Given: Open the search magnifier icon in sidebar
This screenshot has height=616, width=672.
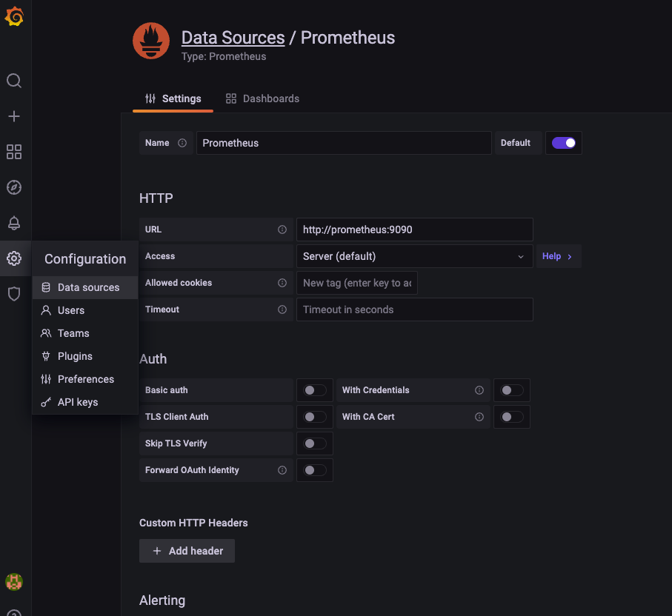Looking at the screenshot, I should pyautogui.click(x=14, y=81).
